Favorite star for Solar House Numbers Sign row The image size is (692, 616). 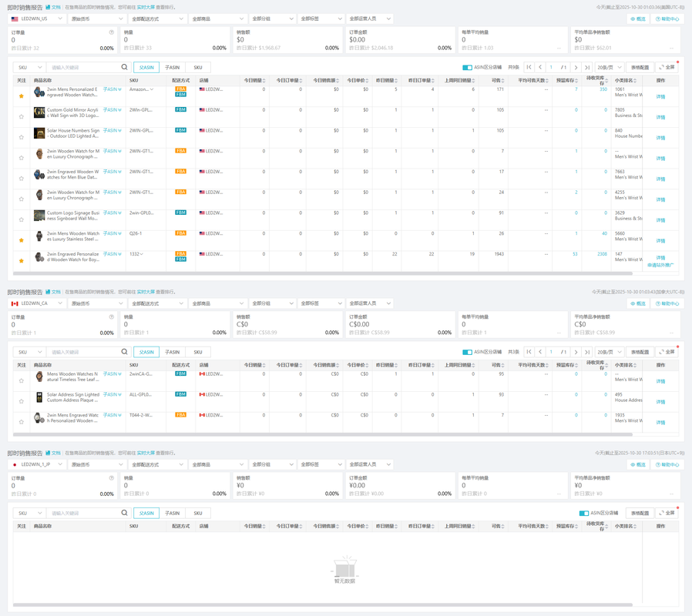21,137
